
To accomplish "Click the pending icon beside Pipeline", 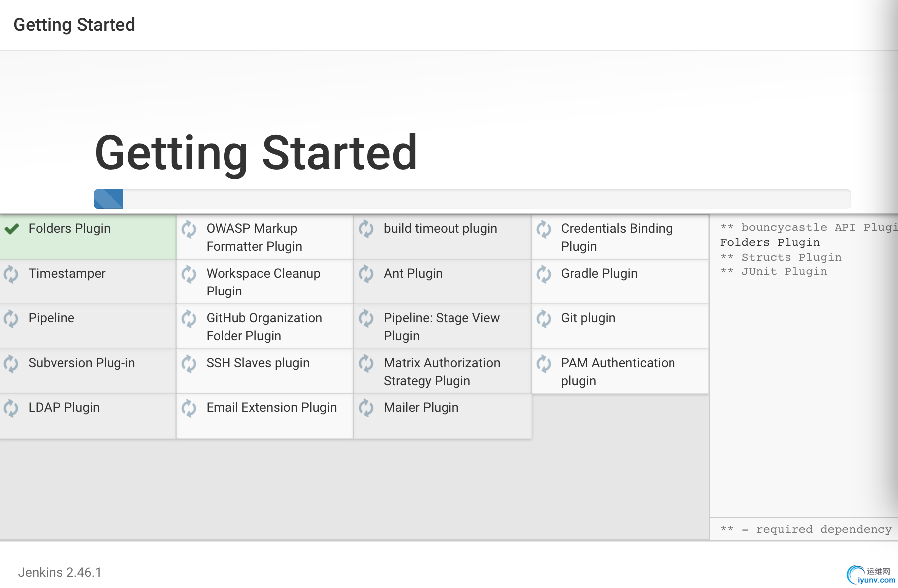I will 11,319.
